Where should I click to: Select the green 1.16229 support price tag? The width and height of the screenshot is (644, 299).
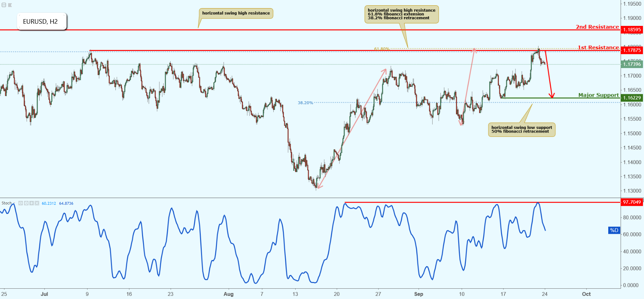(632, 98)
